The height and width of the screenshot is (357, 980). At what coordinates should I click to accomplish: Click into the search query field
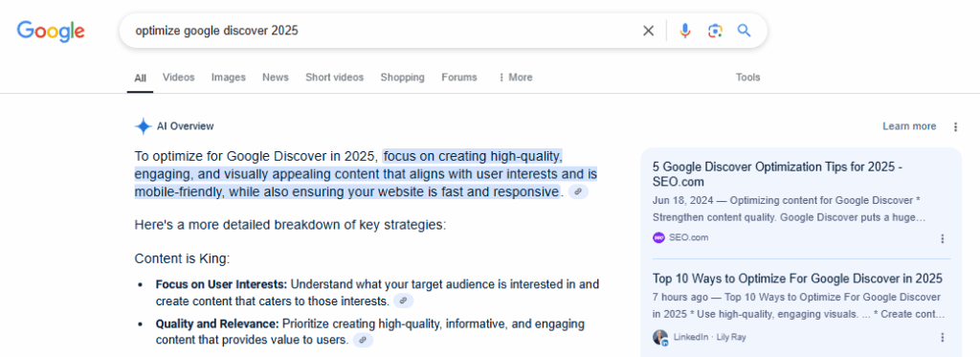[381, 31]
